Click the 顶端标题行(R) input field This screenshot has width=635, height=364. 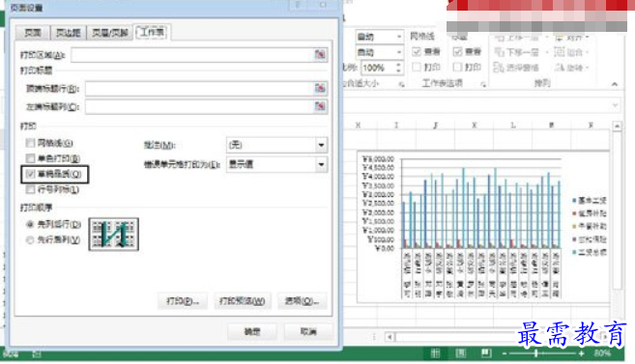(x=200, y=88)
